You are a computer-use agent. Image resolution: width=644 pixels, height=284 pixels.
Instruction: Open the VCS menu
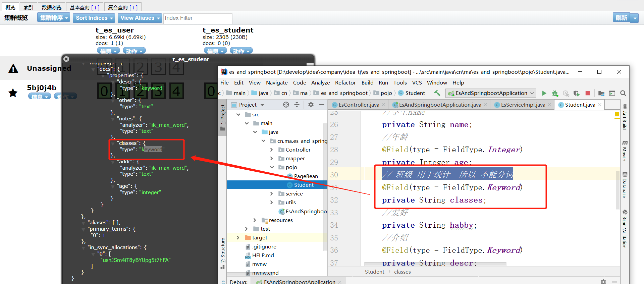[x=417, y=82]
